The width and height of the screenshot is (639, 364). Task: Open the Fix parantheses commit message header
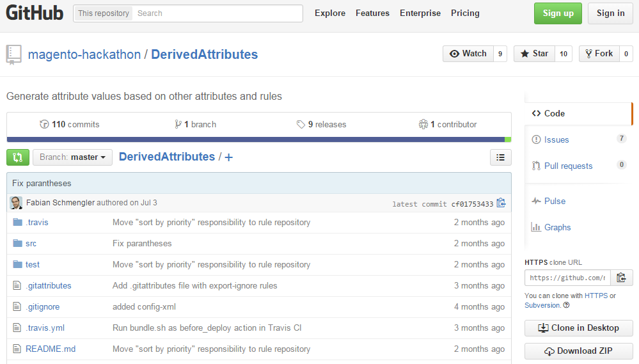pyautogui.click(x=42, y=184)
